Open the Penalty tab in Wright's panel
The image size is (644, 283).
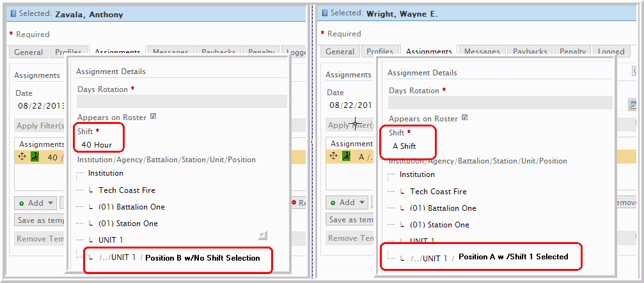point(572,52)
